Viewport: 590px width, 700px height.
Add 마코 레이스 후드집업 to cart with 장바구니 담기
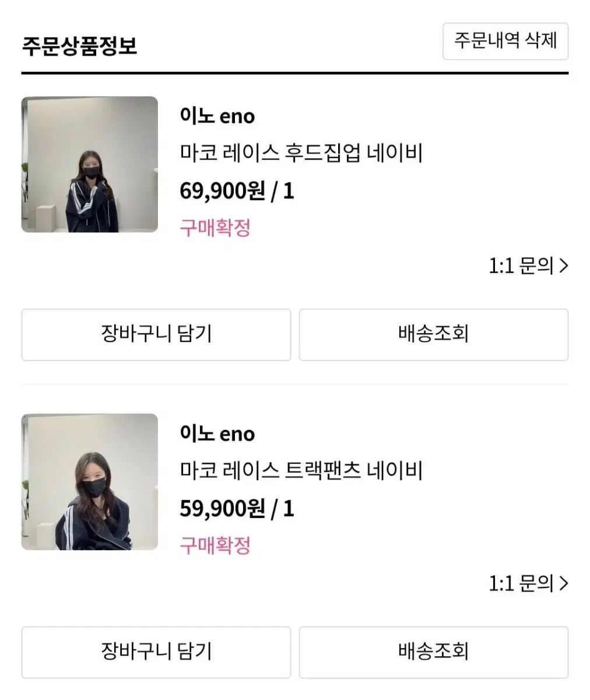156,334
